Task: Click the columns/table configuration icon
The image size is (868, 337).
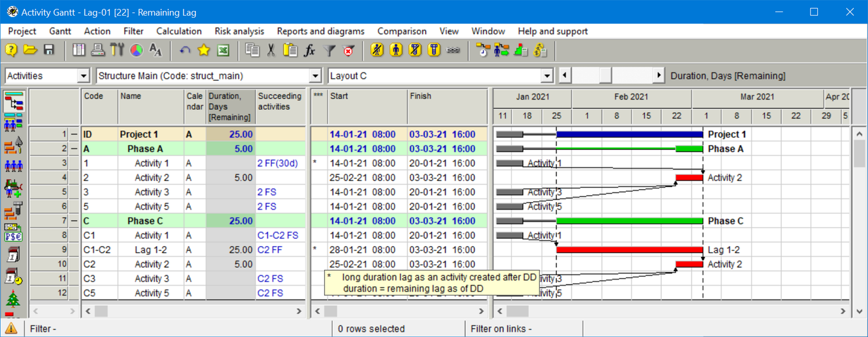Action: click(x=79, y=50)
